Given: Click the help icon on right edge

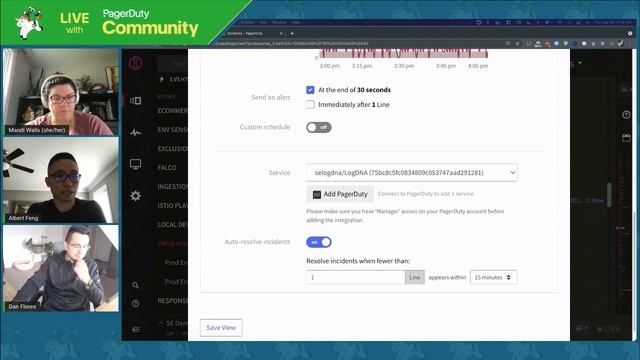Looking at the screenshot, I should click(x=626, y=115).
